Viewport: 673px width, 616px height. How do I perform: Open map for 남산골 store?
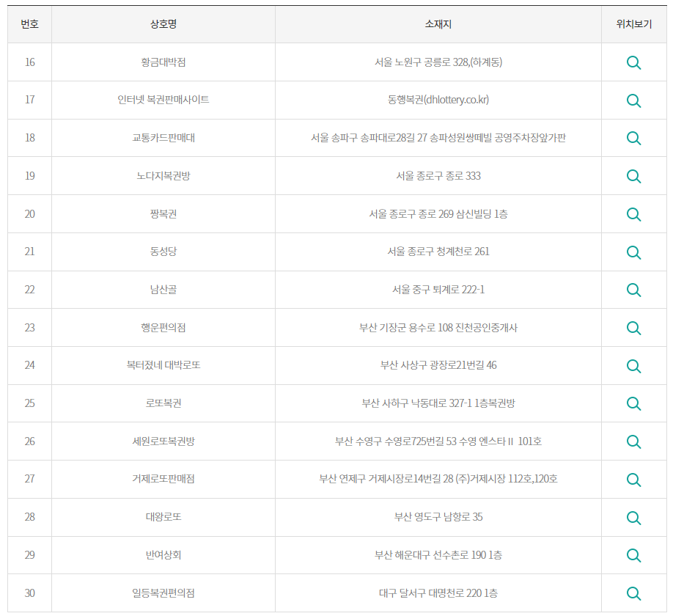tap(633, 290)
